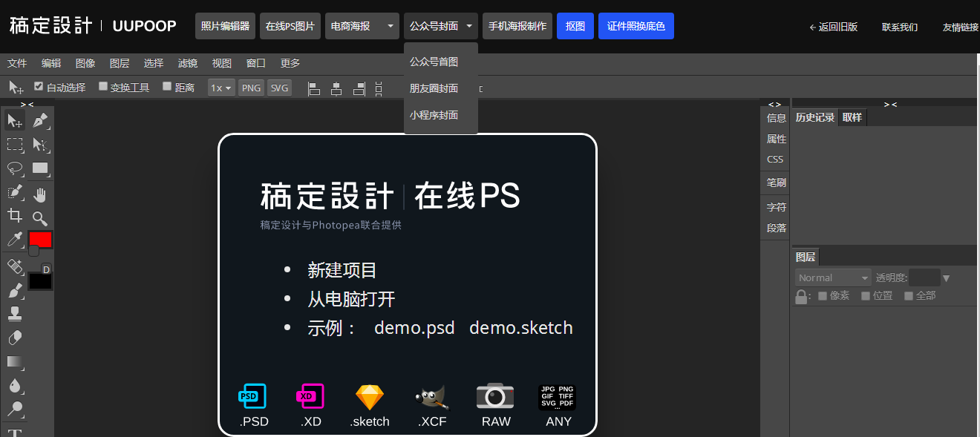Choose the Rectangular Marquee selection tool
This screenshot has width=980, height=437.
click(15, 144)
